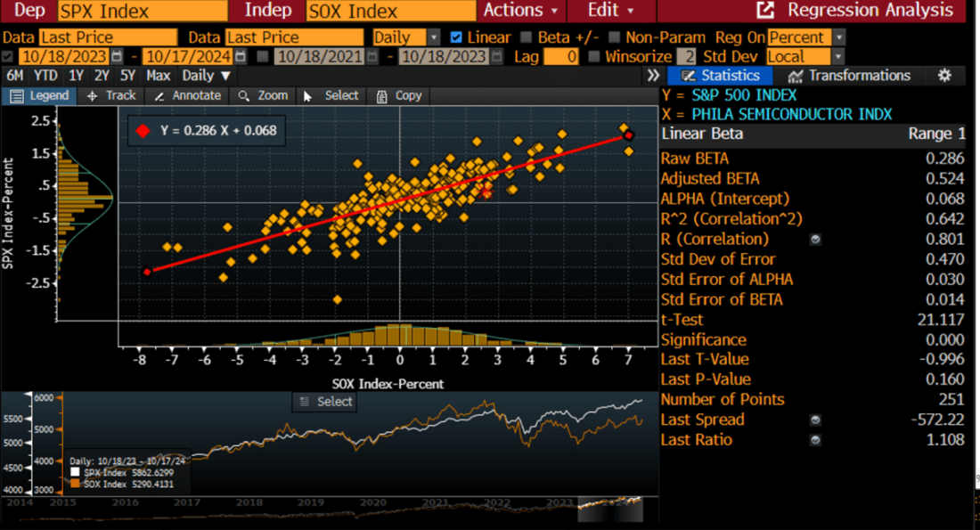Switch to the Statistics tab
This screenshot has height=530, width=980.
click(x=720, y=76)
